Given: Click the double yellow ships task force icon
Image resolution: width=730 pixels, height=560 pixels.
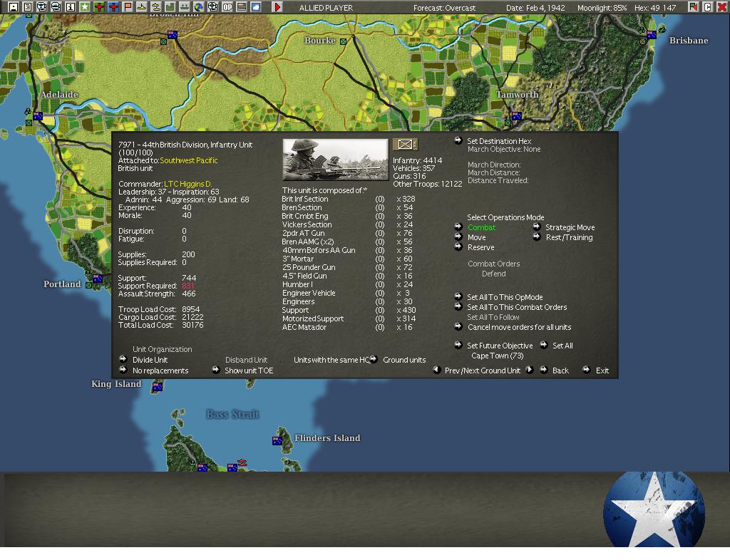Looking at the screenshot, I should click(x=156, y=7).
